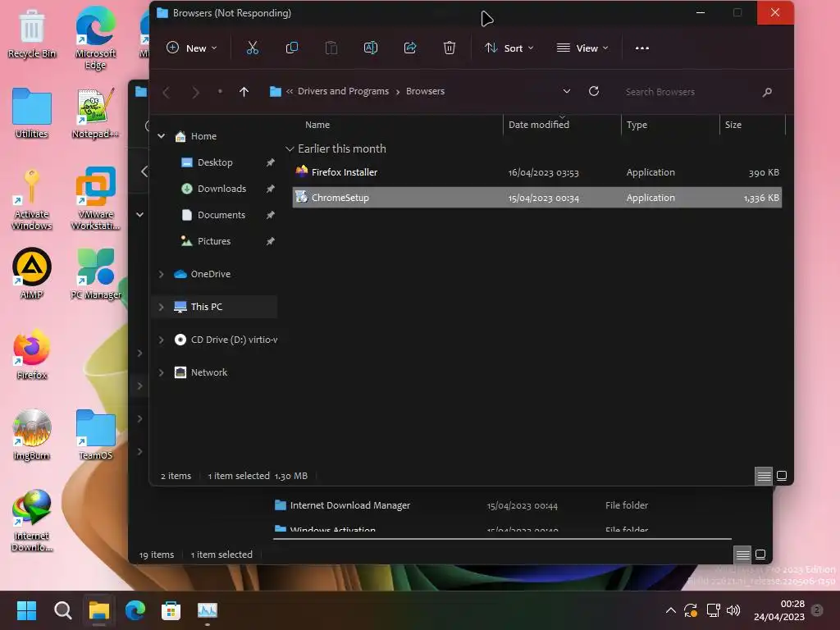Open PC Manager desktop shortcut
Screen dimensions: 840x630
point(95,274)
